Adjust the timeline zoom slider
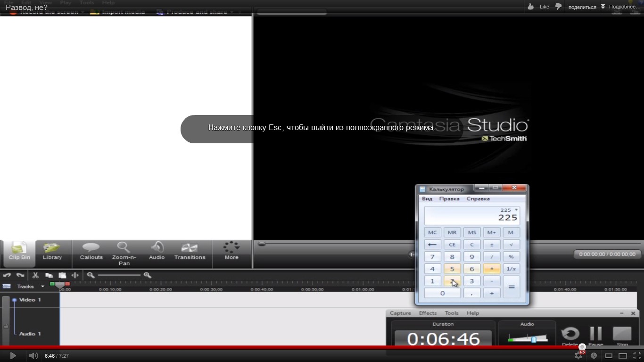This screenshot has height=362, width=644. point(119,275)
